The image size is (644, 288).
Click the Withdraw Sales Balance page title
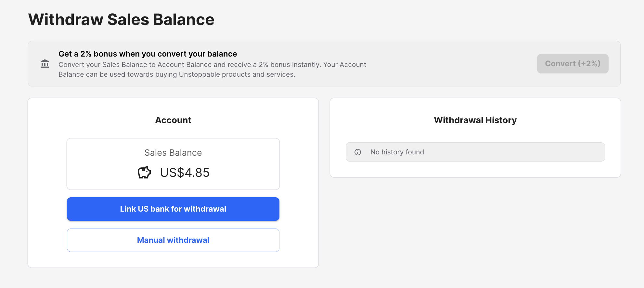pyautogui.click(x=121, y=20)
